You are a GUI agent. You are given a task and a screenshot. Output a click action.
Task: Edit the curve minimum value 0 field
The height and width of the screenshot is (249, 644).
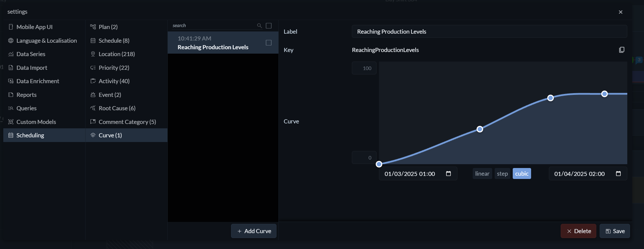pyautogui.click(x=364, y=158)
